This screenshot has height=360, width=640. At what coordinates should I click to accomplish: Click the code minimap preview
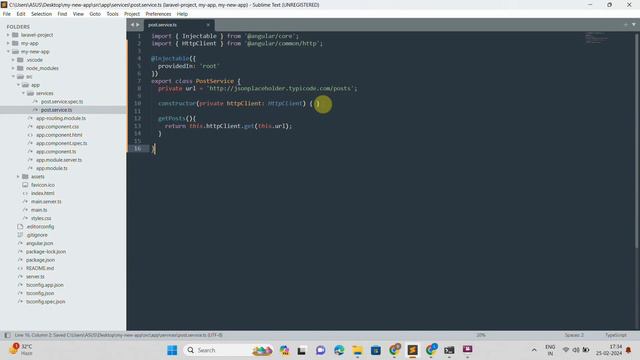pos(597,38)
